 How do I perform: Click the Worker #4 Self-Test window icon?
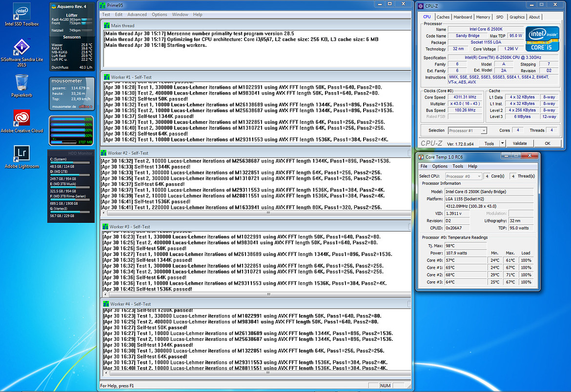tap(106, 304)
